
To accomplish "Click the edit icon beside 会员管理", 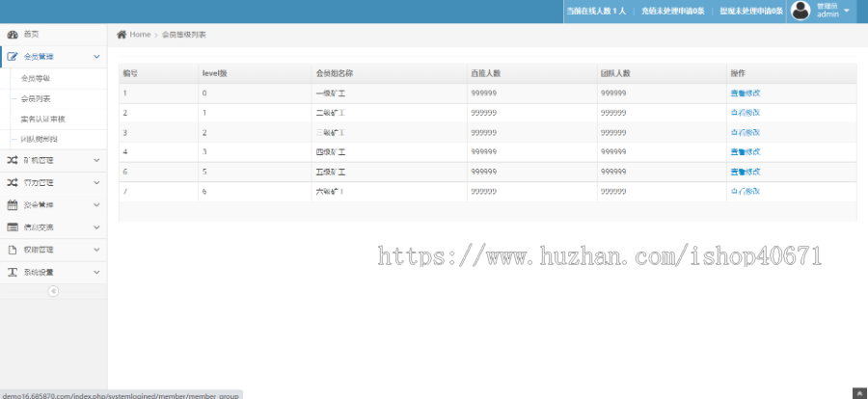I will (13, 57).
